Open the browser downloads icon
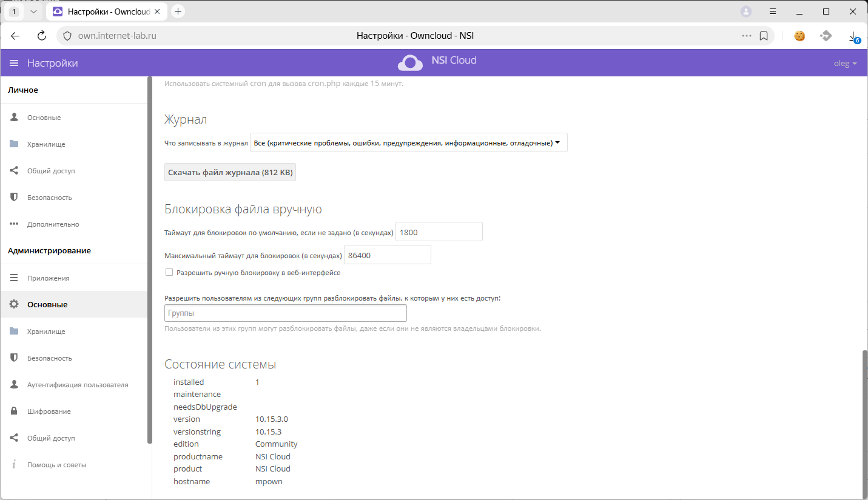This screenshot has width=868, height=500. coord(853,36)
